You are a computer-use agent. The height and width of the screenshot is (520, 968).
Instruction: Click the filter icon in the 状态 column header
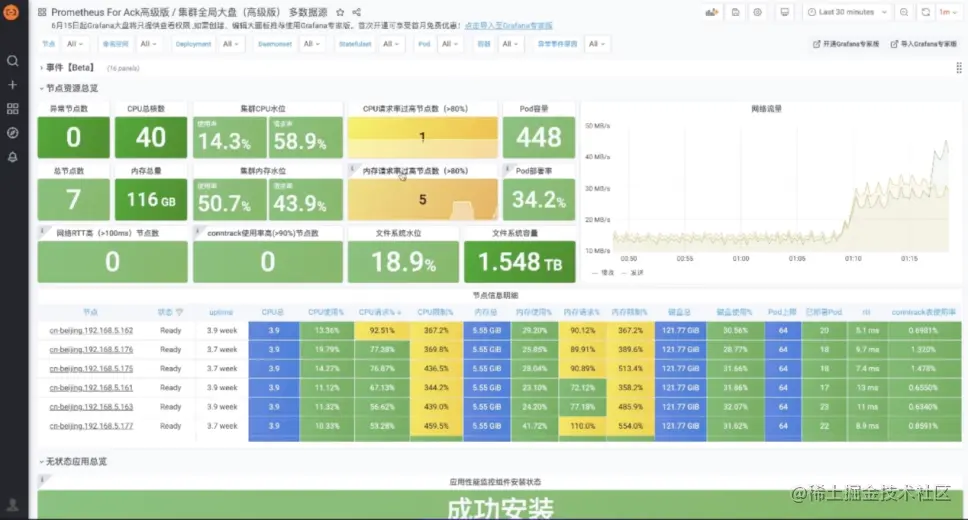point(180,312)
